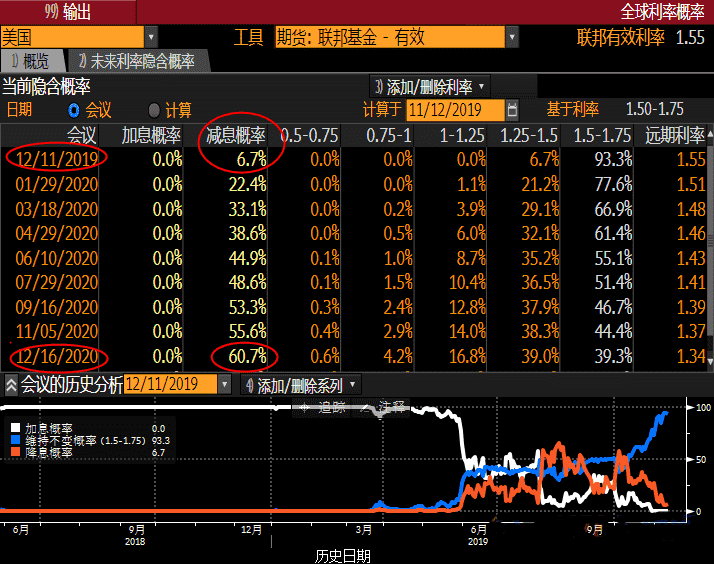Screen dimensions: 714x564
Task: Open calendar picker beside 11/12/2019 date
Action: coord(513,109)
